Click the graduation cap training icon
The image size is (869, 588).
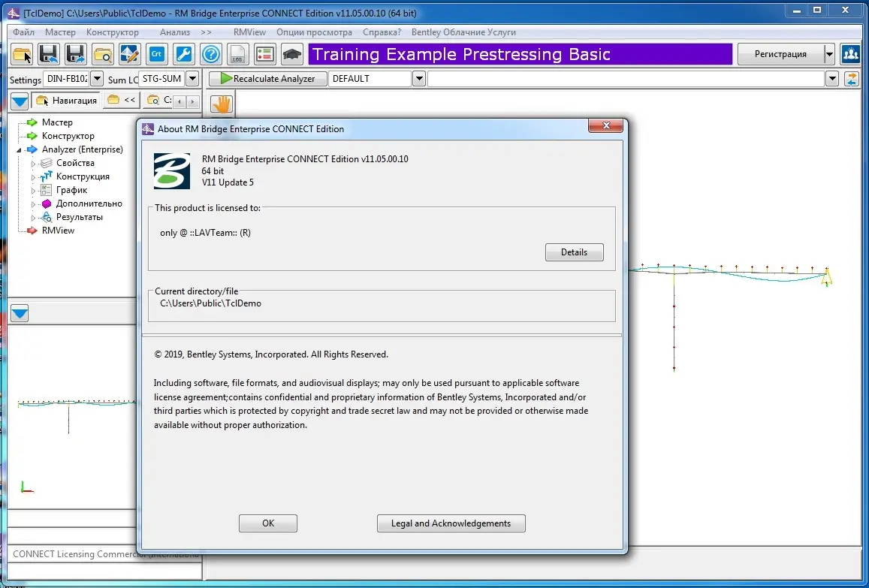(x=292, y=54)
